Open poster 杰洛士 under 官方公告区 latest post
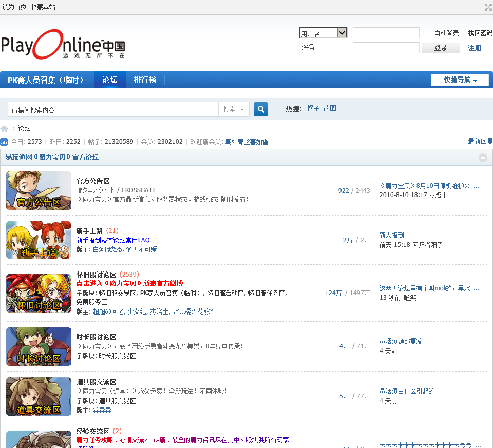 click(438, 195)
